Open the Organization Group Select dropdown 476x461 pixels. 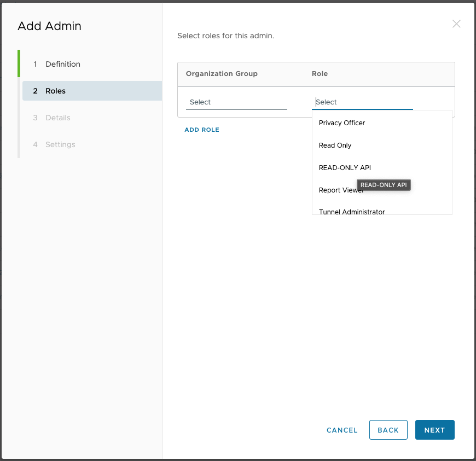tap(236, 102)
